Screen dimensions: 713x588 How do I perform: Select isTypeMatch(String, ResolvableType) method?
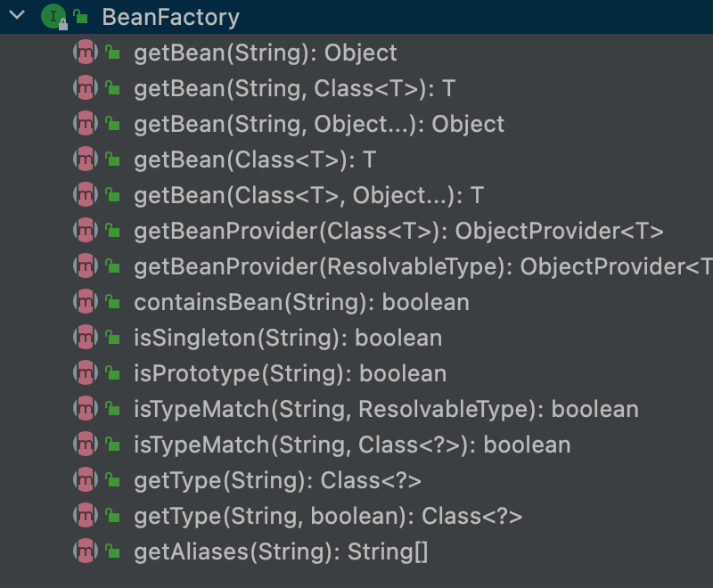tap(386, 409)
